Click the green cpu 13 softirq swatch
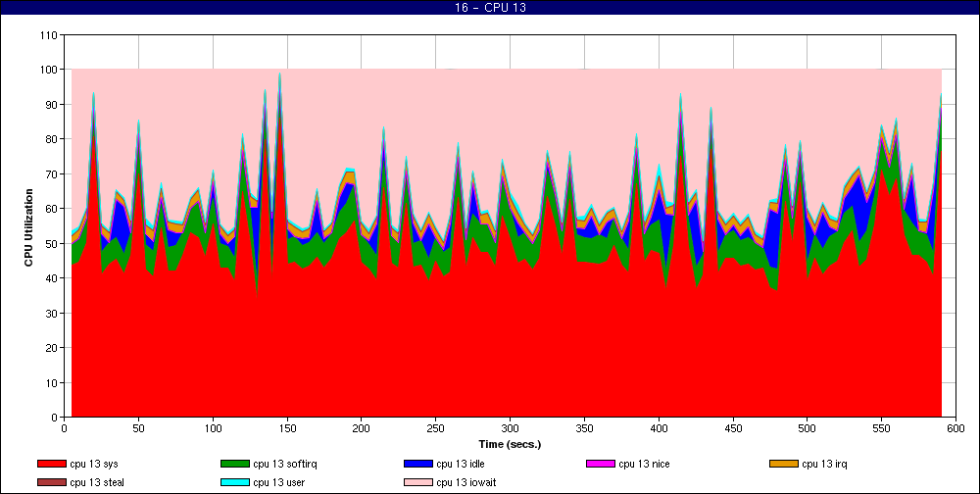 coord(235,464)
